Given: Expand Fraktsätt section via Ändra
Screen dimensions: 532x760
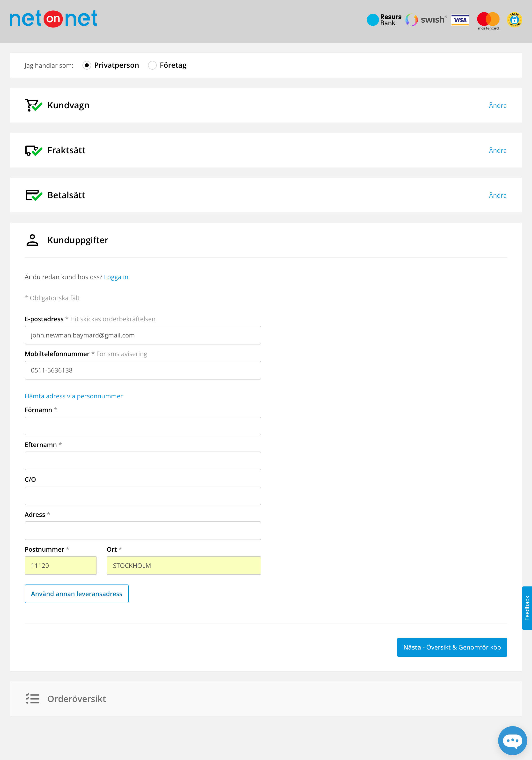Looking at the screenshot, I should 497,151.
